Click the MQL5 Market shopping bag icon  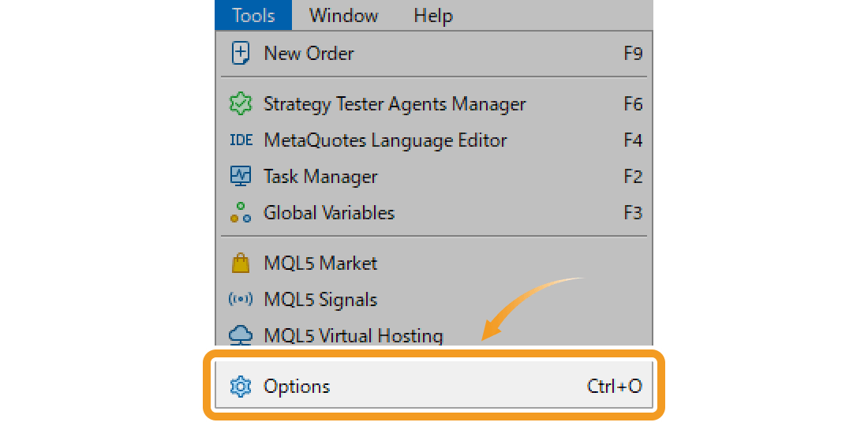tap(240, 263)
